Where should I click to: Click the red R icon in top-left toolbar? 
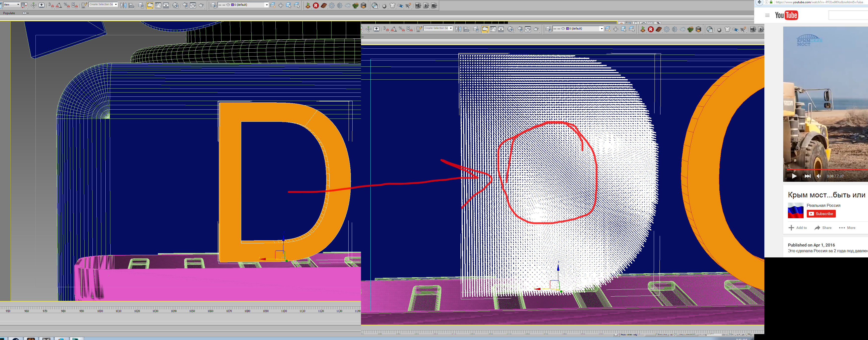tap(316, 5)
